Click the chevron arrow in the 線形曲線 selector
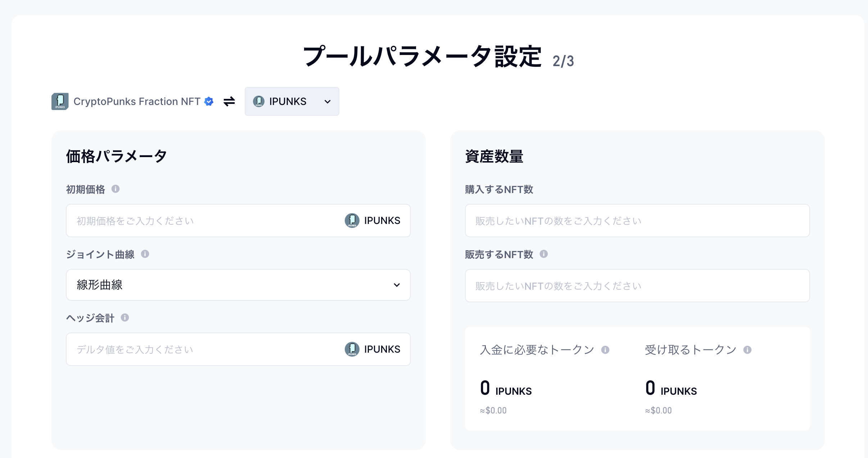The height and width of the screenshot is (458, 868). click(x=397, y=285)
